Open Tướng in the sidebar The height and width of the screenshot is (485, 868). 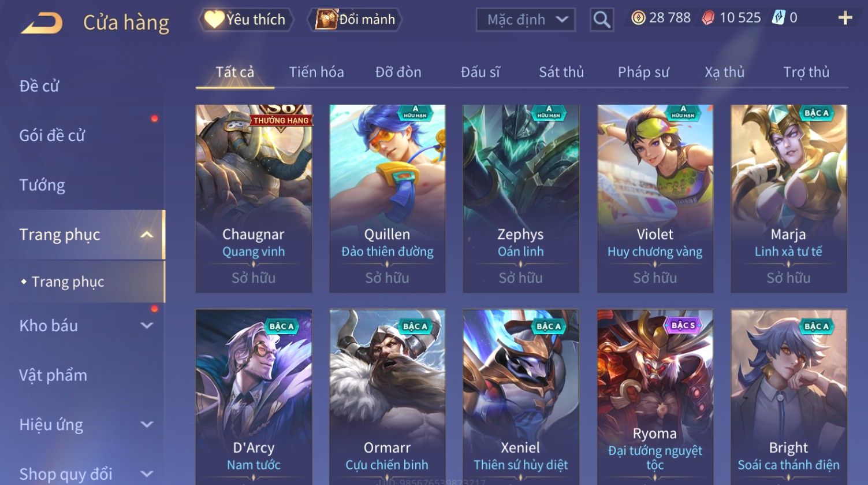42,186
